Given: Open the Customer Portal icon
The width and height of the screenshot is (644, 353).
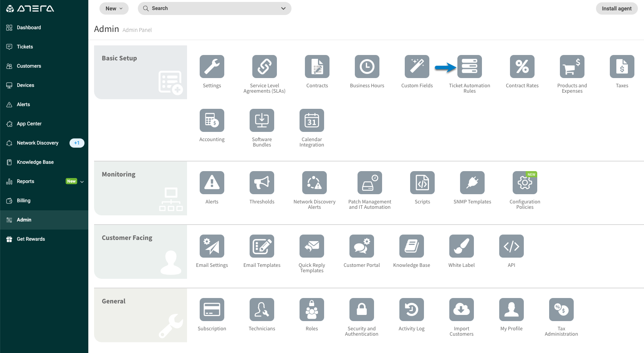Looking at the screenshot, I should coord(362,246).
